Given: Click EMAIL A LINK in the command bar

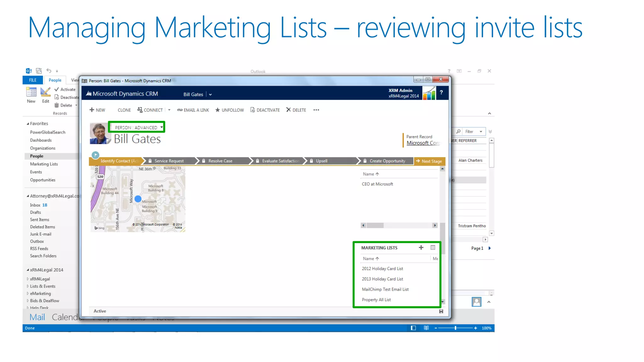Looking at the screenshot, I should point(193,110).
